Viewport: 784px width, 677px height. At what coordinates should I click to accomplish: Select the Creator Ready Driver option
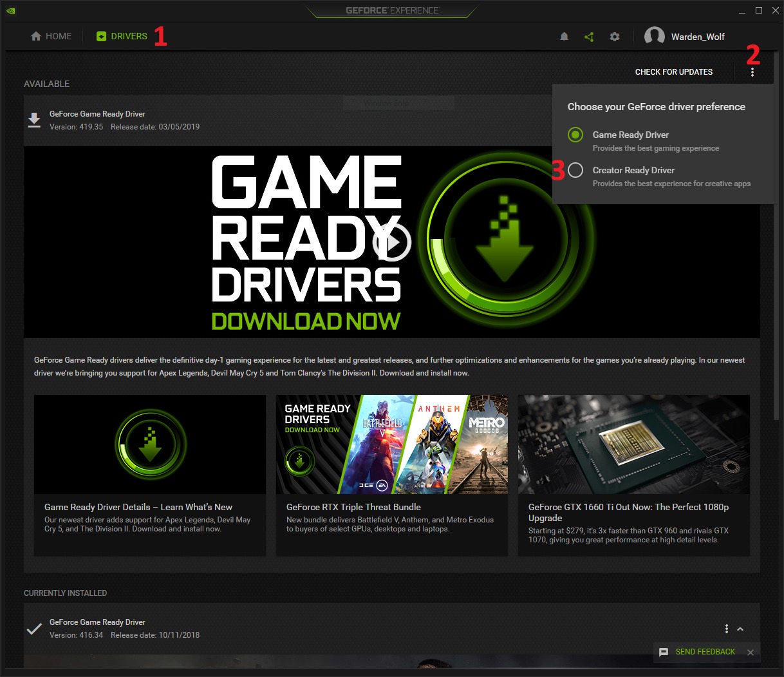coord(575,170)
